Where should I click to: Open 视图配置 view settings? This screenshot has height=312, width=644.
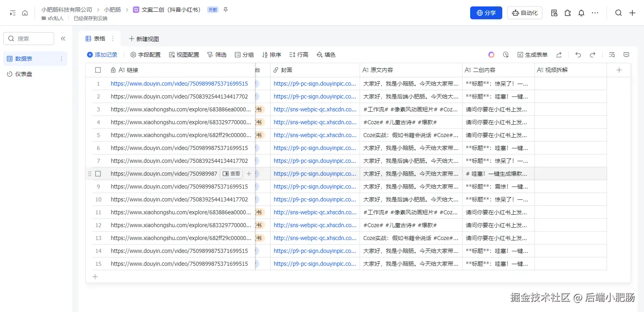coord(184,55)
